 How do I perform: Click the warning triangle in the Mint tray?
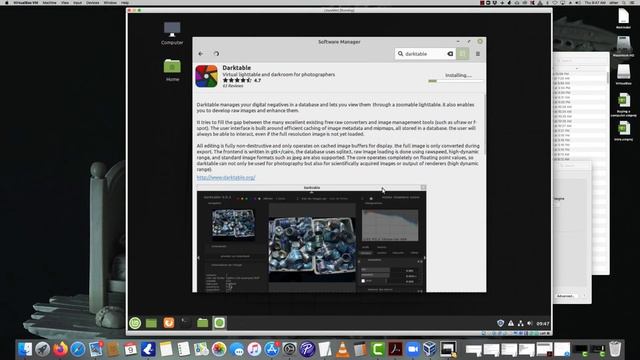(x=511, y=323)
